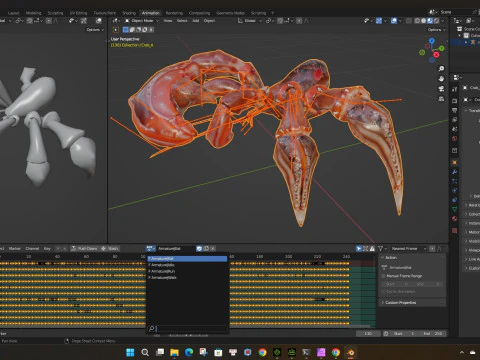Unlink the action with X icon
This screenshot has width=480, height=360.
coord(213,249)
